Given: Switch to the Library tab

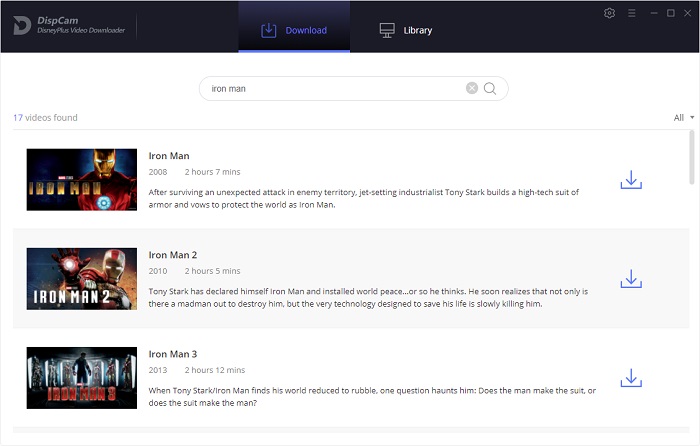Looking at the screenshot, I should (x=406, y=30).
